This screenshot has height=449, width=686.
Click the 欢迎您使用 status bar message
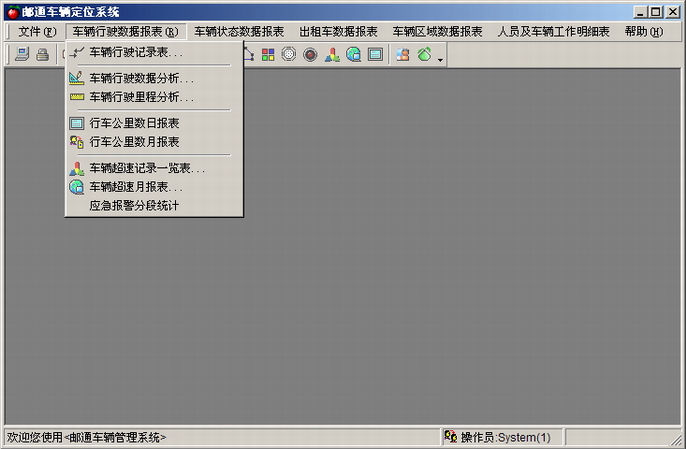[87, 437]
